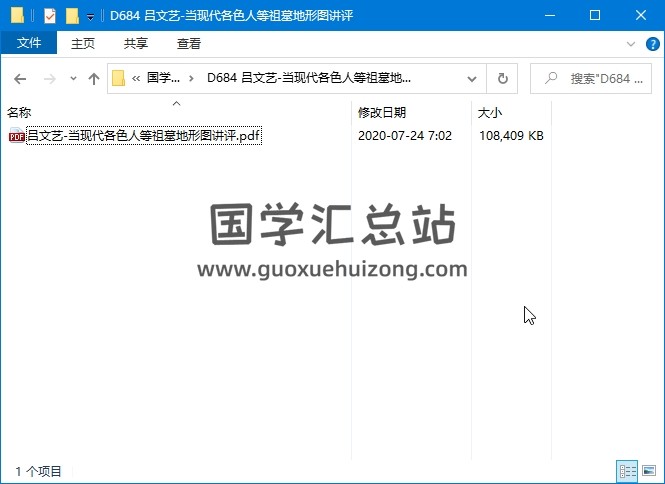Minimize the Explorer window

point(550,16)
